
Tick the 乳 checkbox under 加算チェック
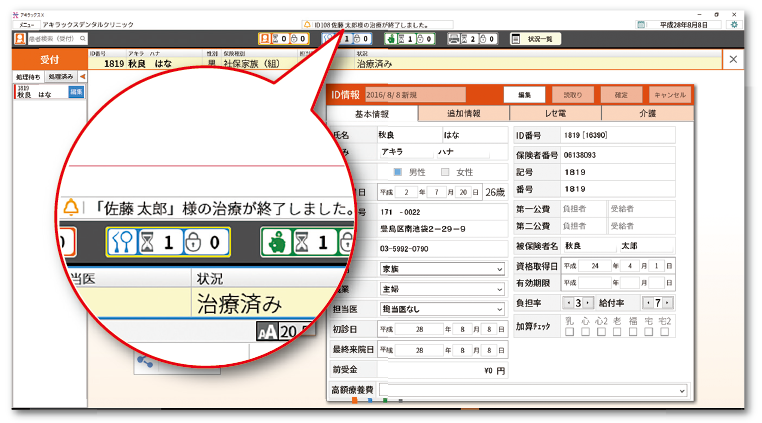coord(568,333)
